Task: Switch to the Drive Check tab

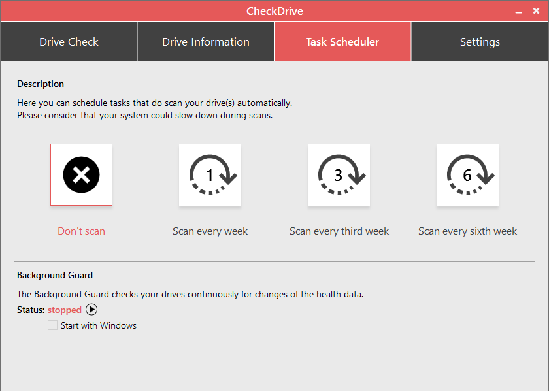Action: pos(69,41)
